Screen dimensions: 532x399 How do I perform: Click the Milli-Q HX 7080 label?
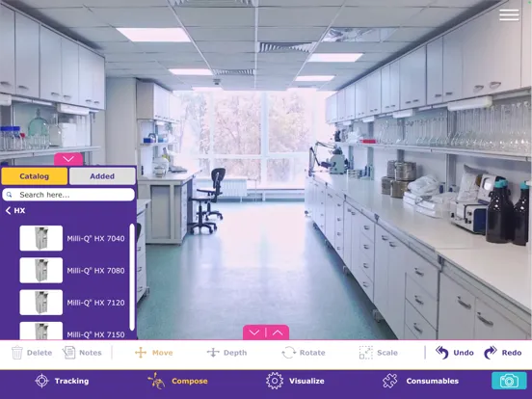click(x=95, y=271)
